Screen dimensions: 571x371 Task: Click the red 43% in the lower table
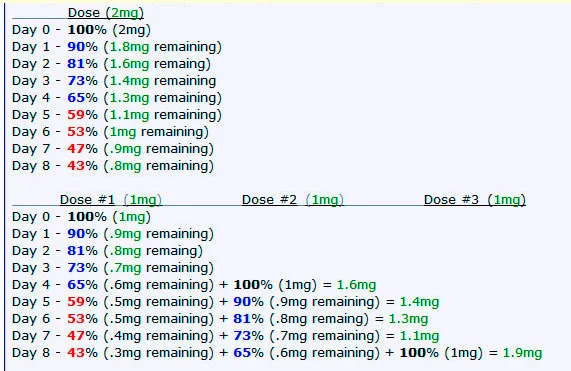[x=82, y=352]
